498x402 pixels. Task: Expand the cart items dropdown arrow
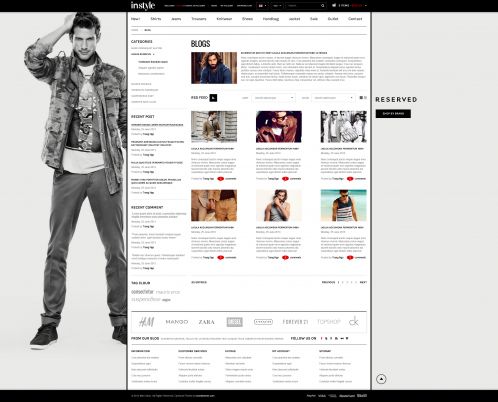point(366,6)
